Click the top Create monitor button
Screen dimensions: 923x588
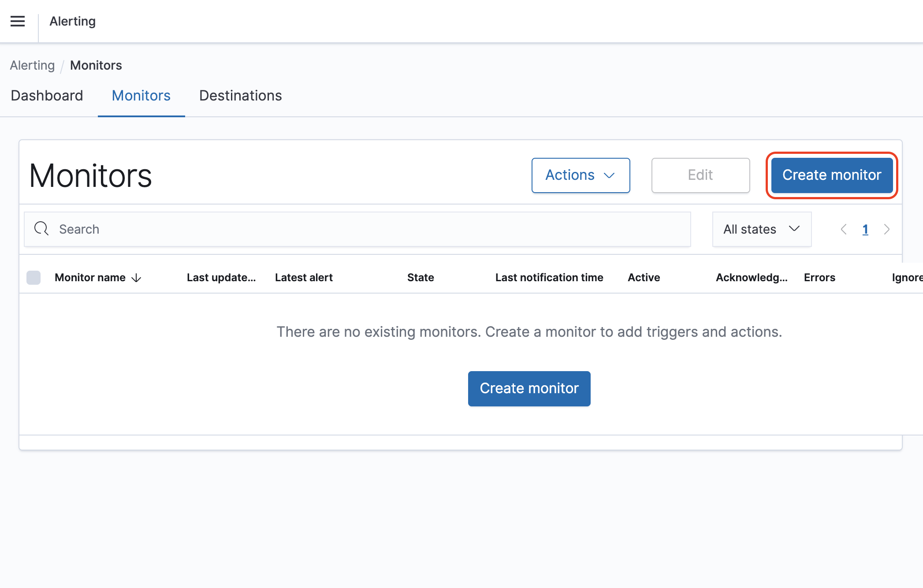pyautogui.click(x=831, y=175)
